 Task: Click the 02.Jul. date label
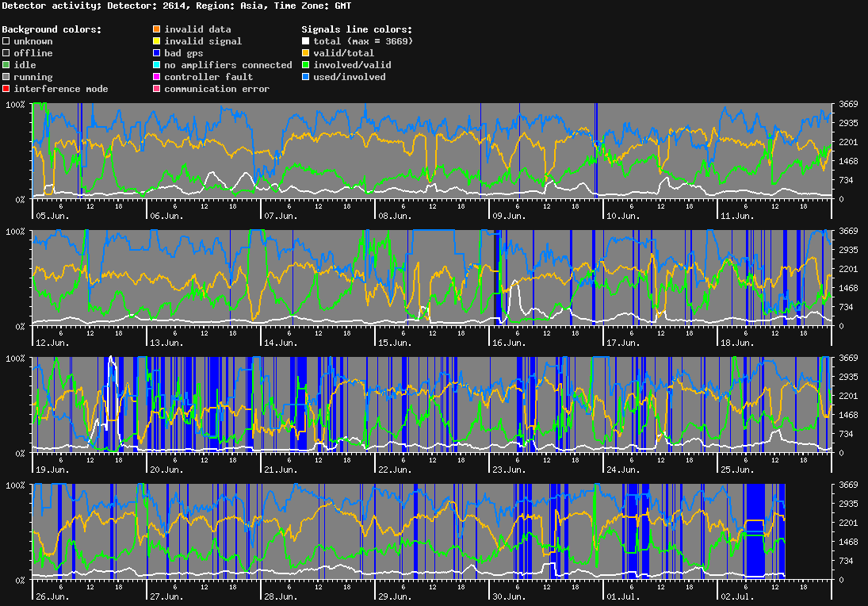coord(737,596)
